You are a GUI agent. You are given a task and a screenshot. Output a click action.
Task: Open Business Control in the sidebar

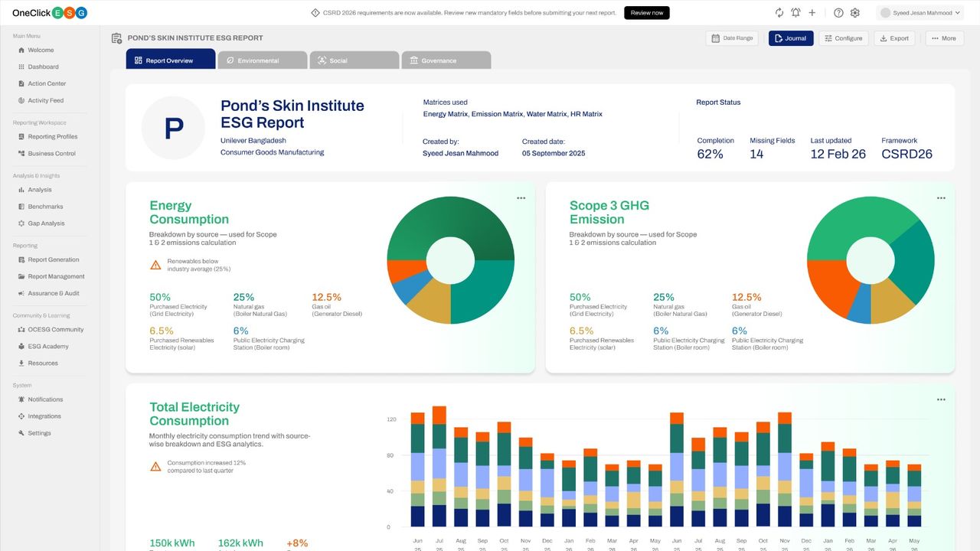pyautogui.click(x=47, y=153)
